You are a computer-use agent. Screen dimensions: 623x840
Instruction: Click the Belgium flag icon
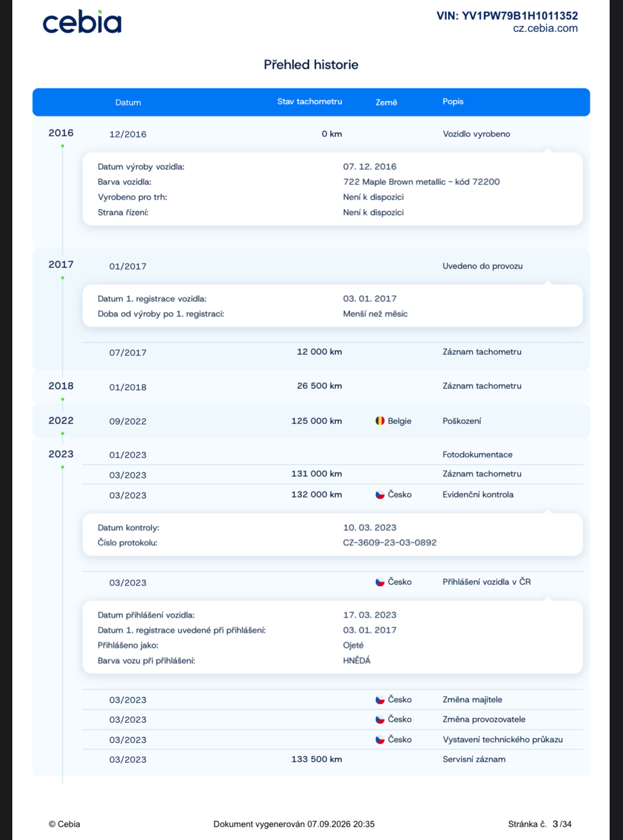coord(380,421)
